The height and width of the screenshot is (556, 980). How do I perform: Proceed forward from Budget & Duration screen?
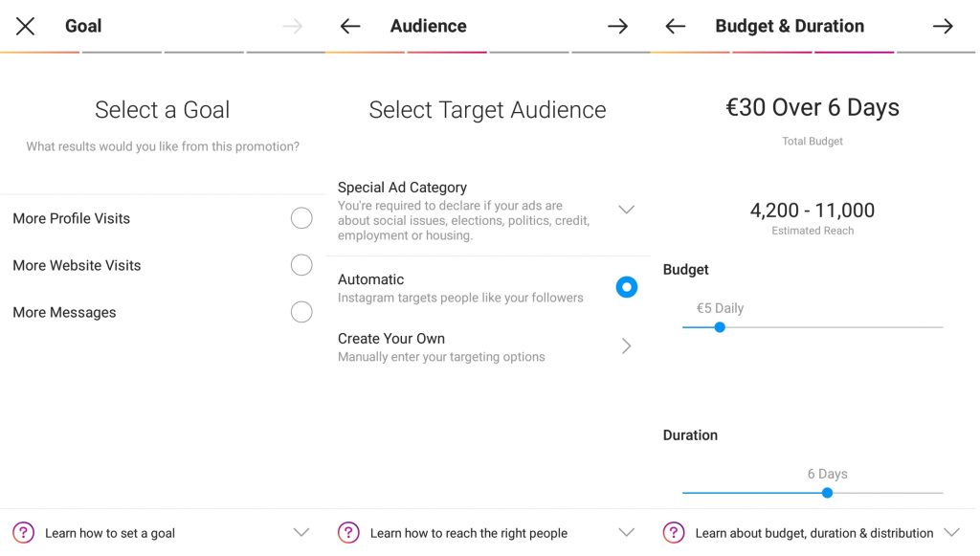point(943,26)
